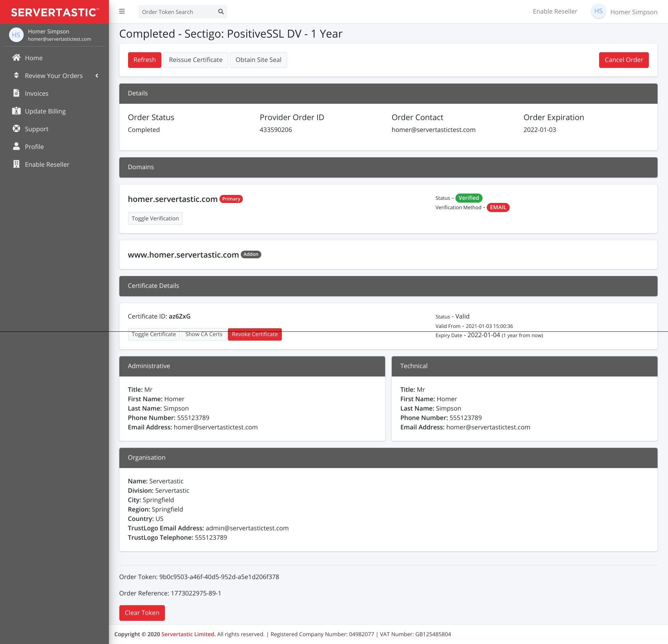The image size is (668, 644).
Task: Click the HS avatar in top bar
Action: point(598,11)
